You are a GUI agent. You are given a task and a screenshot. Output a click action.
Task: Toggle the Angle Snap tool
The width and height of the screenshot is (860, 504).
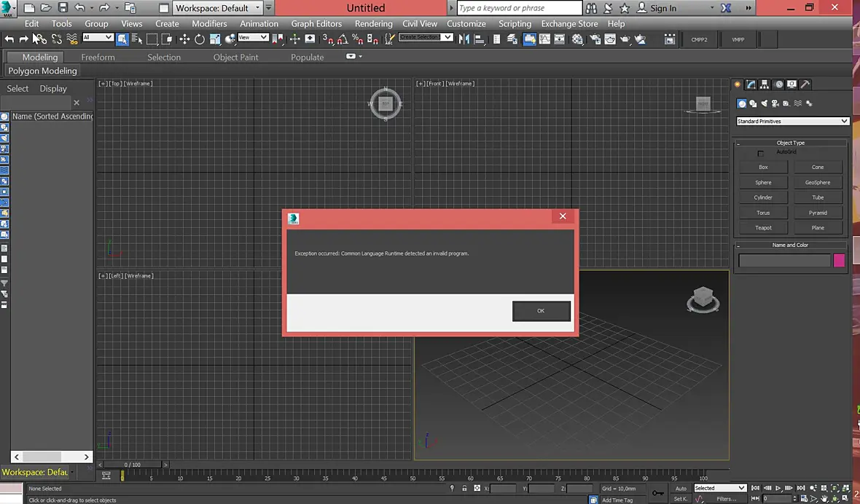tap(343, 39)
